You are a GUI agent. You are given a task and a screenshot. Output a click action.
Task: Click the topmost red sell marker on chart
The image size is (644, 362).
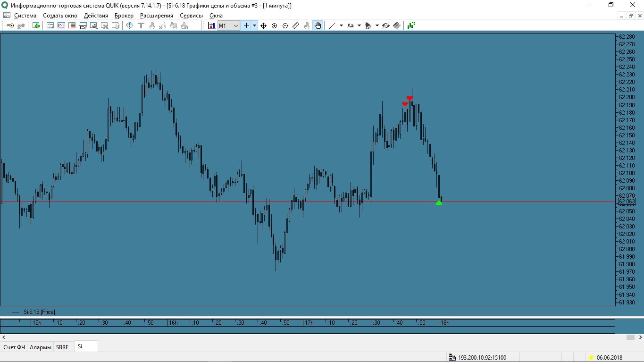click(410, 98)
